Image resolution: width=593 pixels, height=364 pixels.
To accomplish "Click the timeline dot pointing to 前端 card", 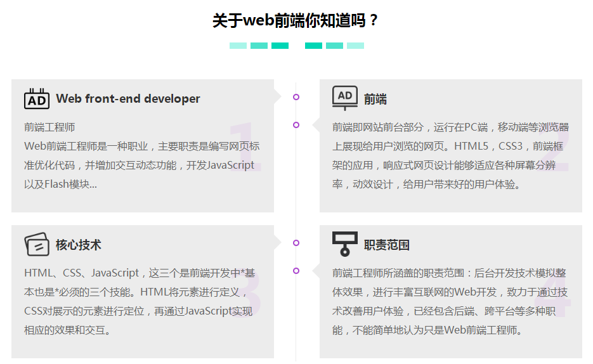I will (296, 125).
